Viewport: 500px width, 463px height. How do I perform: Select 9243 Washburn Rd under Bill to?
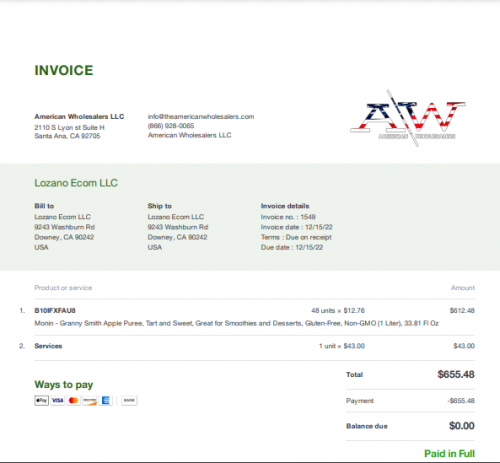click(65, 227)
